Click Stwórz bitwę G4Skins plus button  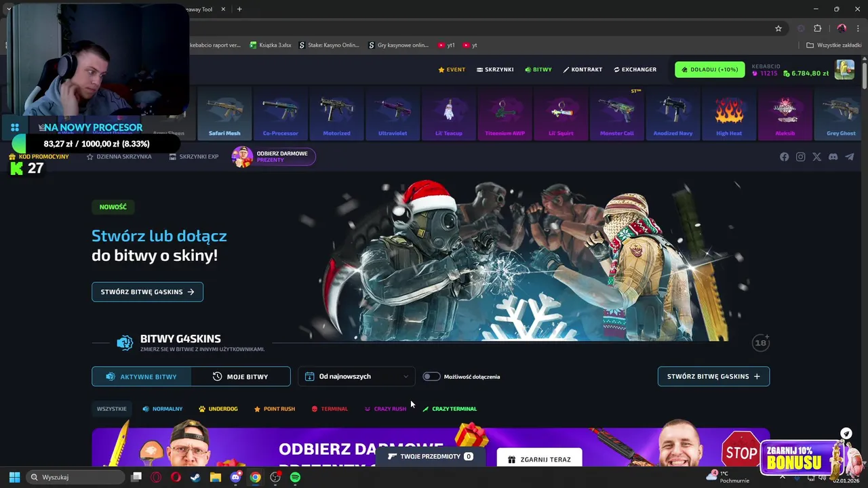point(713,376)
